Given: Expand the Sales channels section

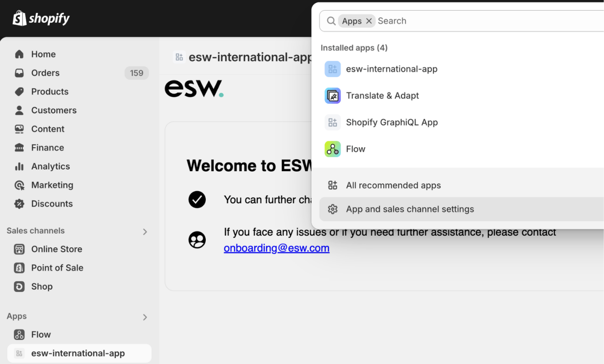Looking at the screenshot, I should point(145,231).
